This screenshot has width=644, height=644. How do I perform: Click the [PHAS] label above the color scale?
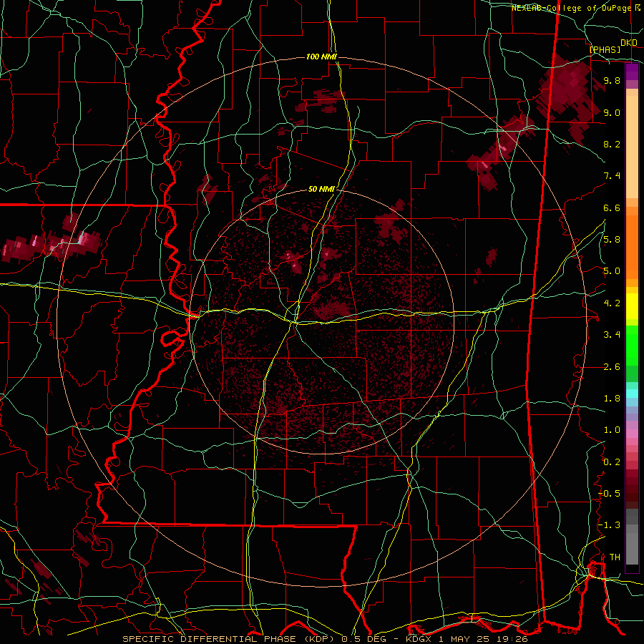pyautogui.click(x=605, y=49)
